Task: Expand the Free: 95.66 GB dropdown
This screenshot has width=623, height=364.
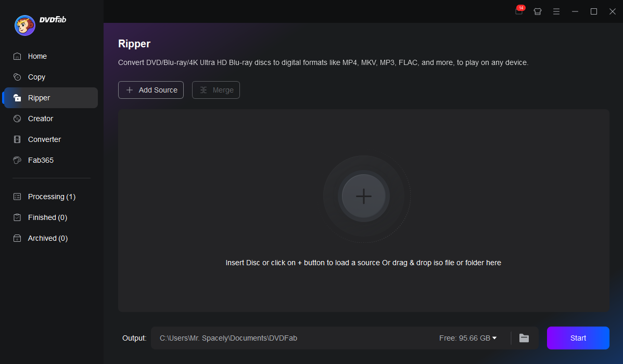Action: [x=468, y=338]
